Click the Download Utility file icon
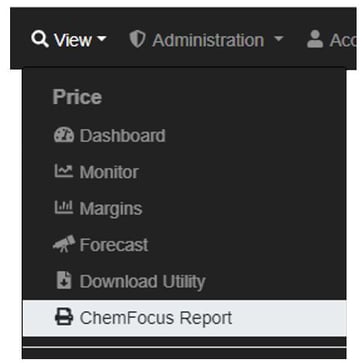Viewport: 362px width, 363px height. 63,281
